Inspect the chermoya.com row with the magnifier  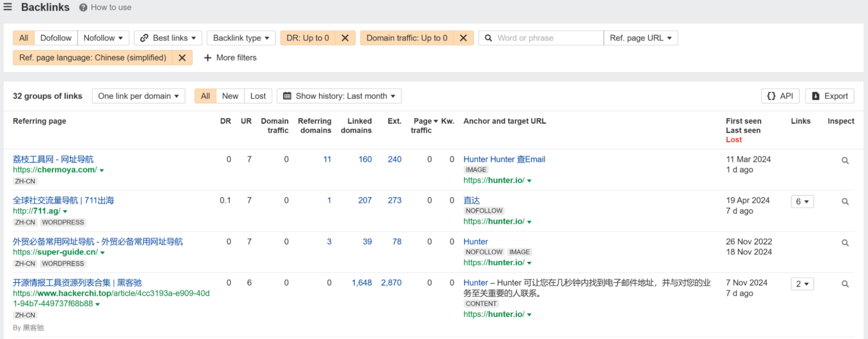click(845, 160)
